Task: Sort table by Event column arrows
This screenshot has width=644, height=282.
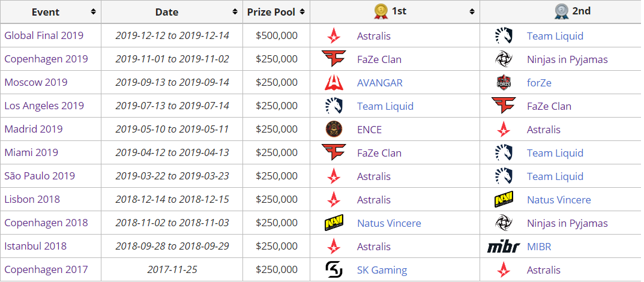Action: 94,12
